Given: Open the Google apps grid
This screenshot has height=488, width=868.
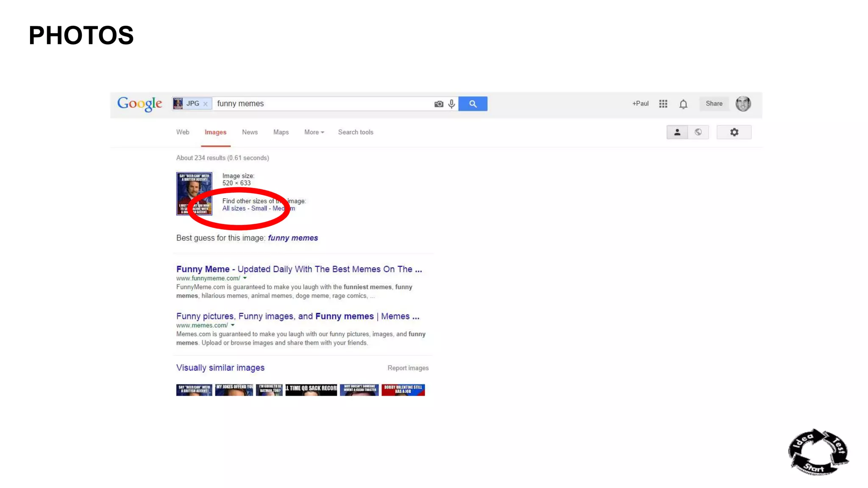Looking at the screenshot, I should click(663, 104).
